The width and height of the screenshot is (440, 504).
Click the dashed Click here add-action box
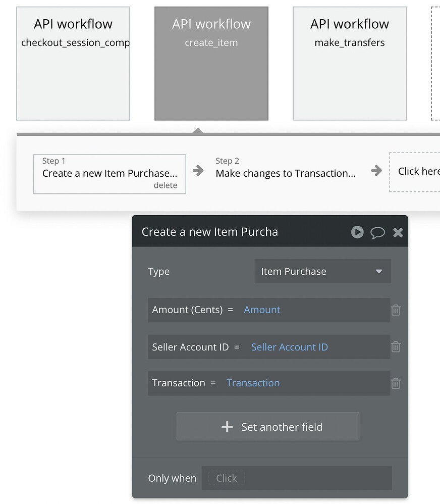[x=415, y=172]
